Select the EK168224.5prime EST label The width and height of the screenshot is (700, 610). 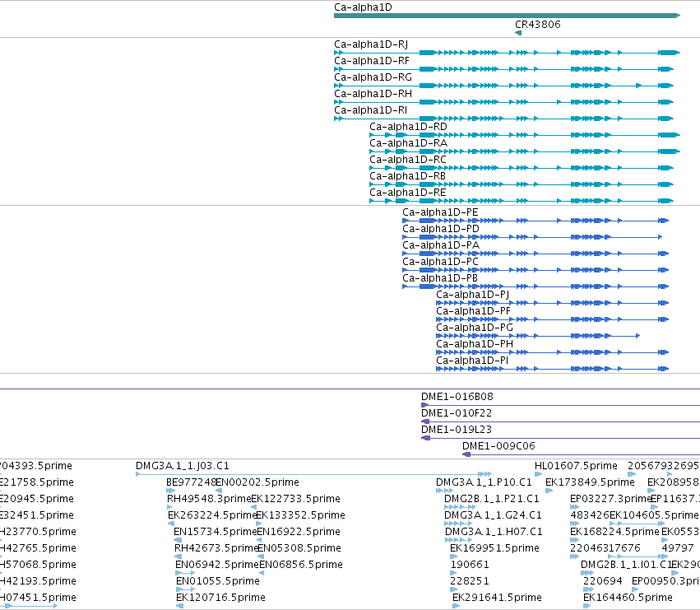tap(614, 532)
